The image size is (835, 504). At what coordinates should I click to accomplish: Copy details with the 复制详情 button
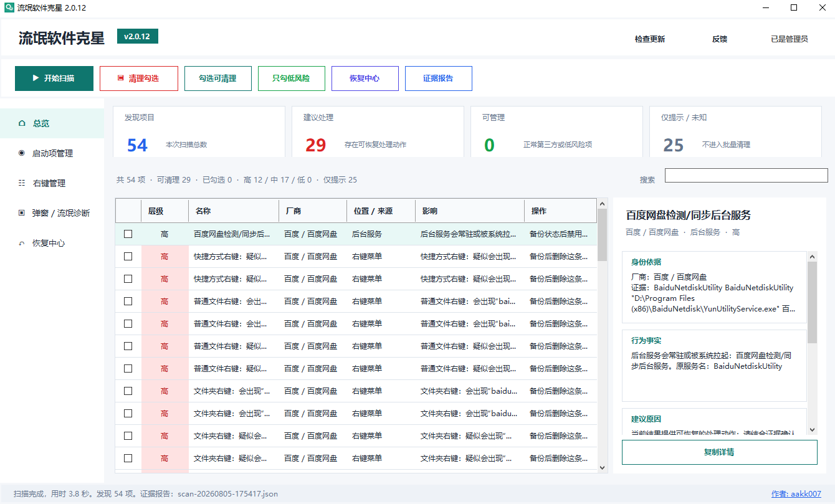[720, 452]
